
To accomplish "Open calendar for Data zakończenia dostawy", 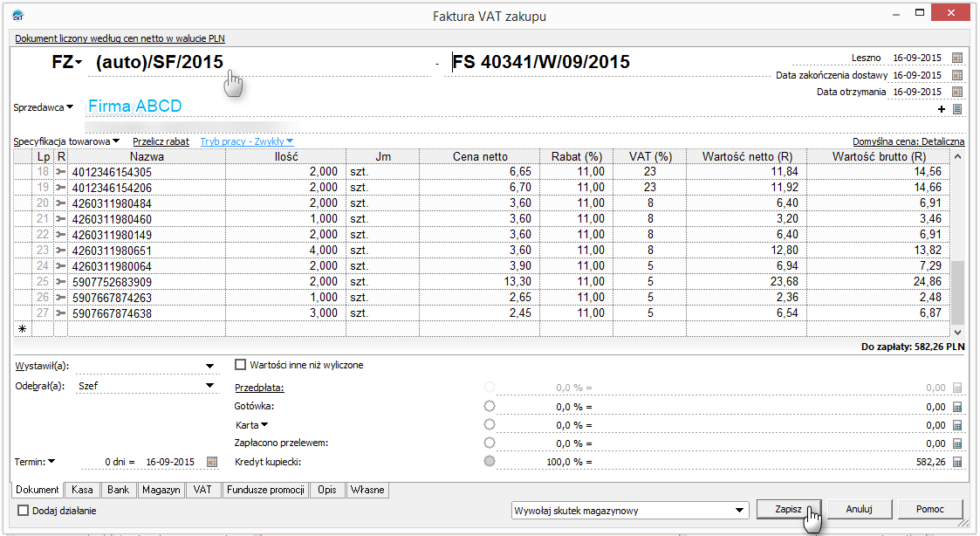I will pyautogui.click(x=957, y=75).
